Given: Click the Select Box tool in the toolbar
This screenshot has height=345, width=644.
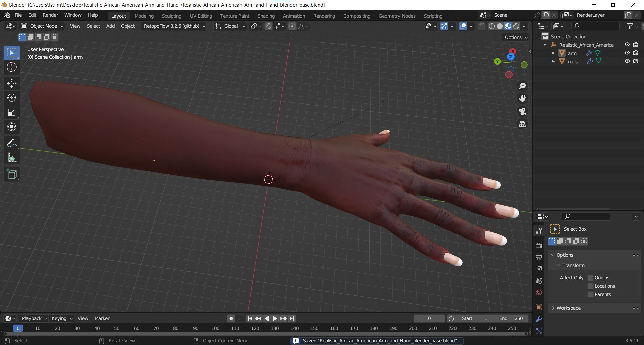Looking at the screenshot, I should click(x=12, y=53).
